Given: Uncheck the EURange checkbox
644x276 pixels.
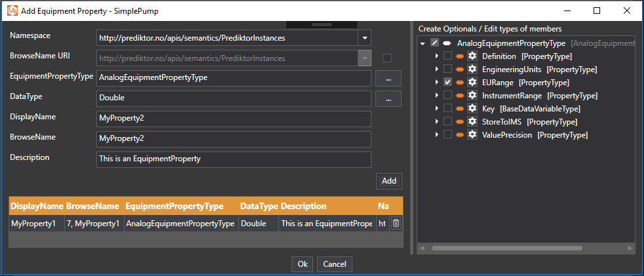Looking at the screenshot, I should tap(447, 83).
